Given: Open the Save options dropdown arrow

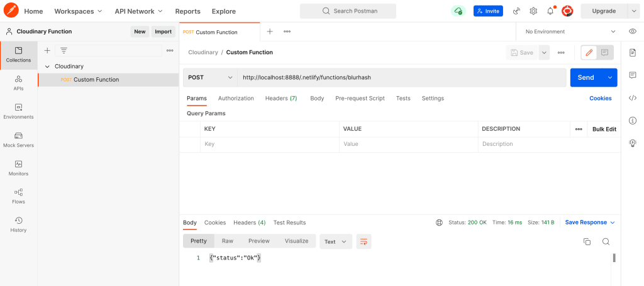Looking at the screenshot, I should coord(544,53).
